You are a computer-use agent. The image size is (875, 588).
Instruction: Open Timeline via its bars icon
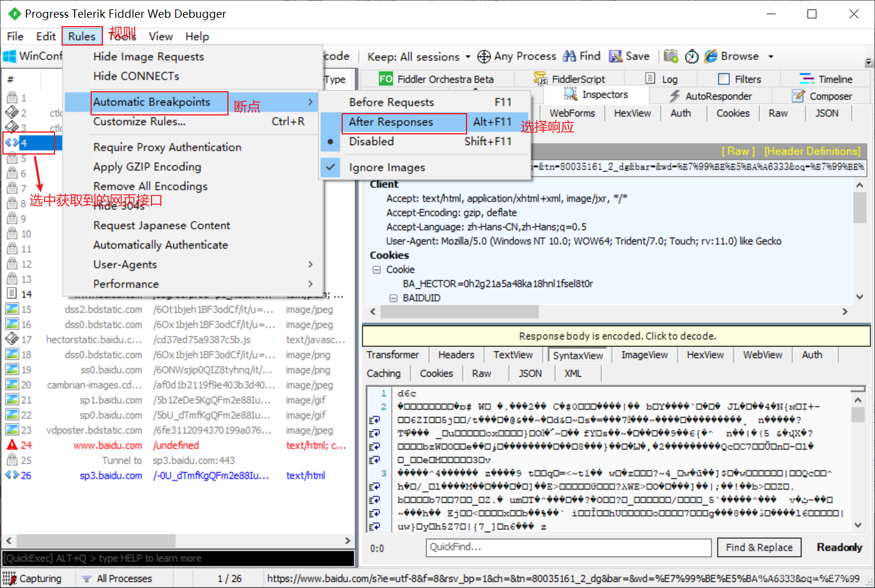pos(807,79)
